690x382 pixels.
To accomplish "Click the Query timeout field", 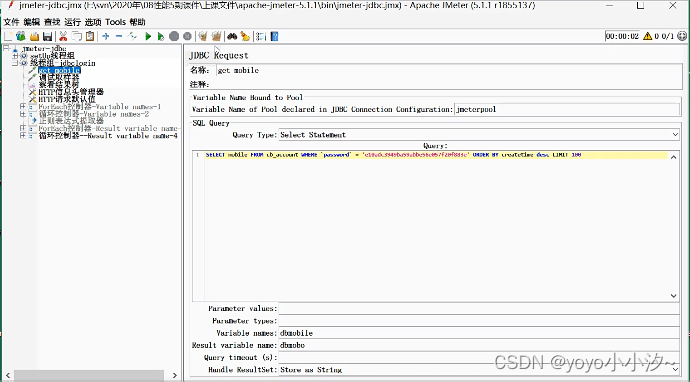I will tap(479, 357).
